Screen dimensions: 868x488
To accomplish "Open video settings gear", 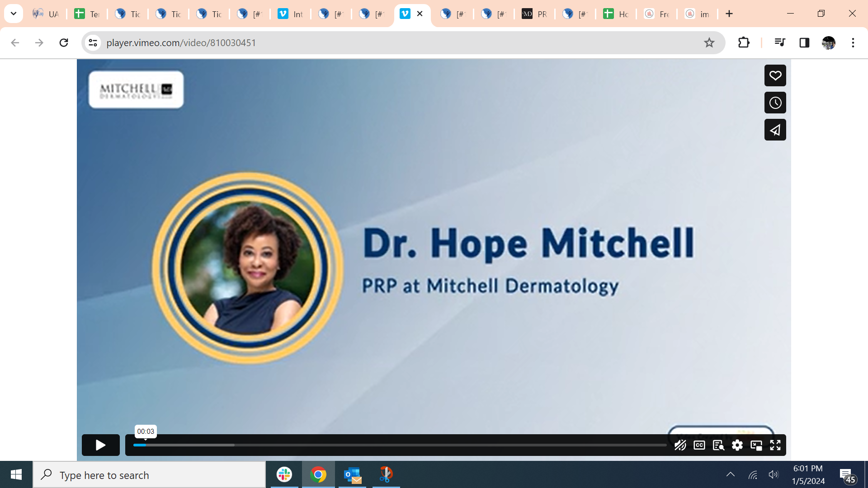I will pyautogui.click(x=737, y=445).
